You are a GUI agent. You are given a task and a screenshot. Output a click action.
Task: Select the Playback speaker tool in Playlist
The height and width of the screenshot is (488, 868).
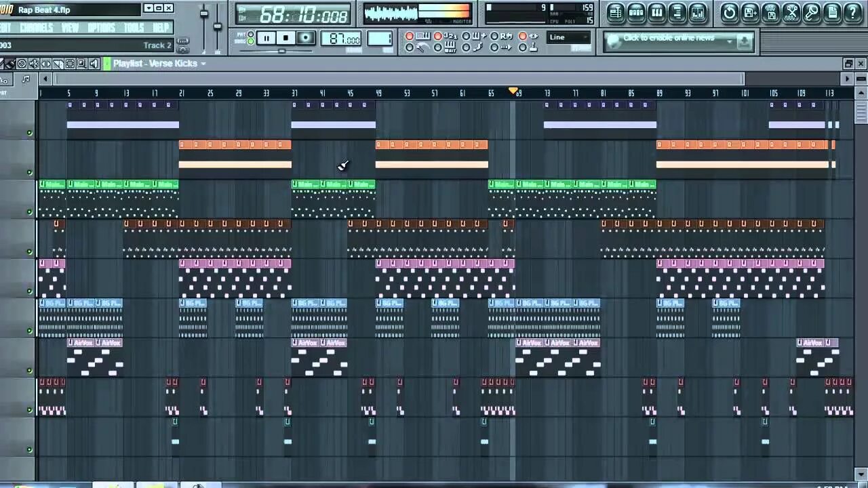point(94,64)
